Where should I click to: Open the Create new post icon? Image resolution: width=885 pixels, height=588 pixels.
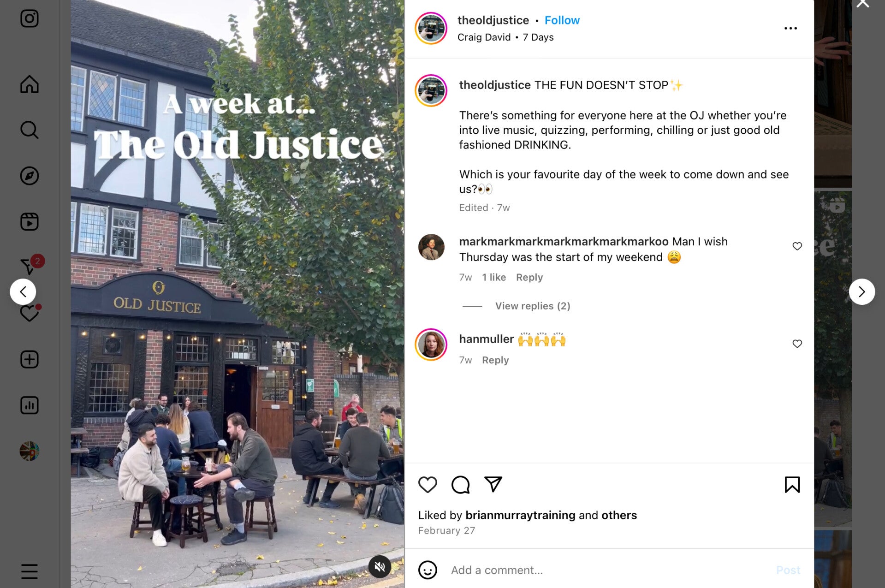(x=30, y=359)
